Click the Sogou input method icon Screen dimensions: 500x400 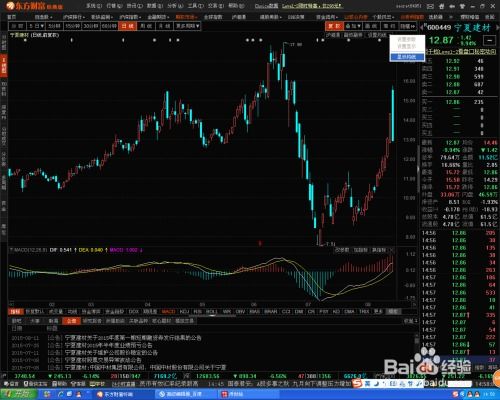[357, 384]
